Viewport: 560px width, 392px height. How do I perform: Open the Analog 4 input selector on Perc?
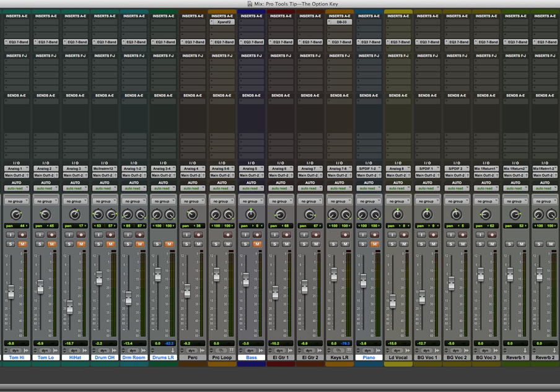pyautogui.click(x=192, y=168)
